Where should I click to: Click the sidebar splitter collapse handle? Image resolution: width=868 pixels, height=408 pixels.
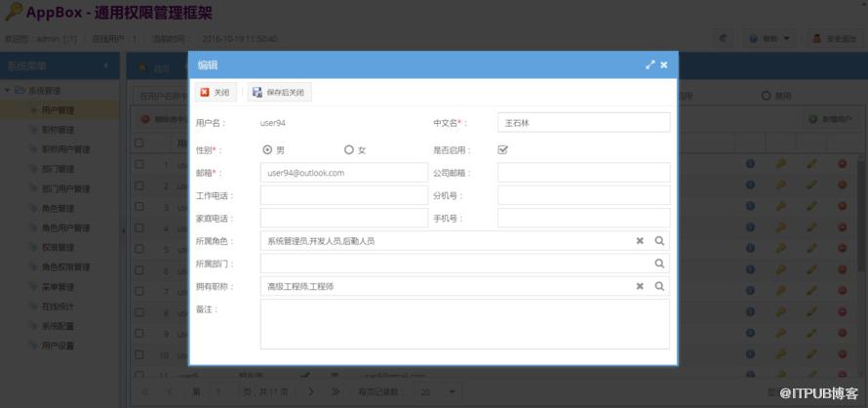pos(123,230)
